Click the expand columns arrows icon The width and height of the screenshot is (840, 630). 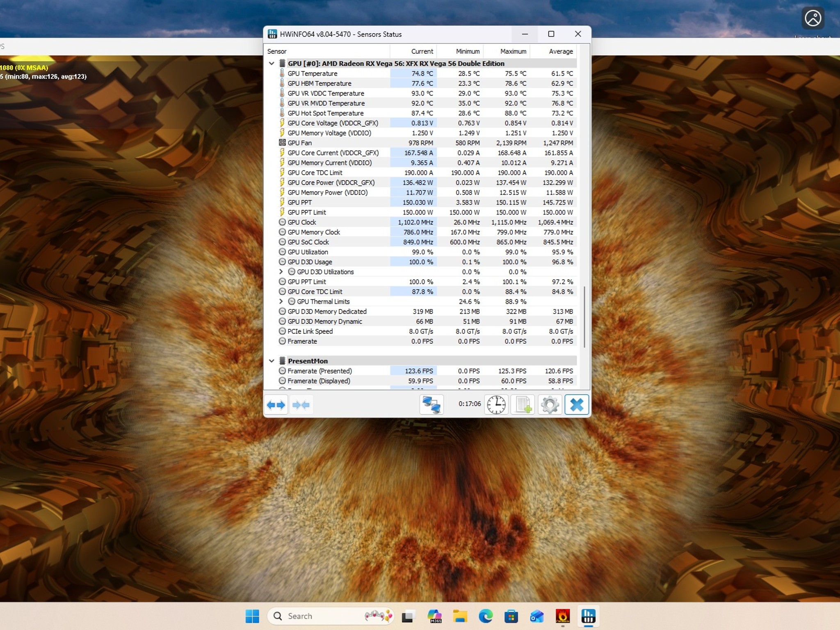pos(276,405)
